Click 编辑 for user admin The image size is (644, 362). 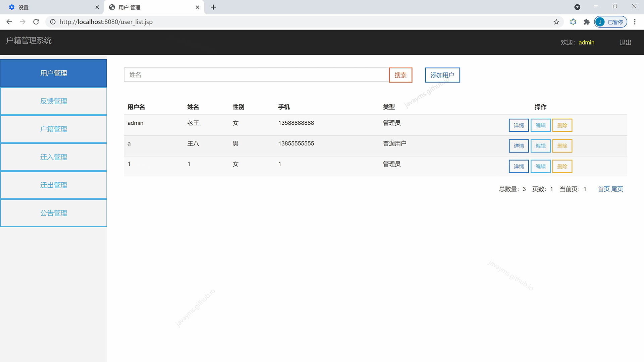(x=540, y=125)
